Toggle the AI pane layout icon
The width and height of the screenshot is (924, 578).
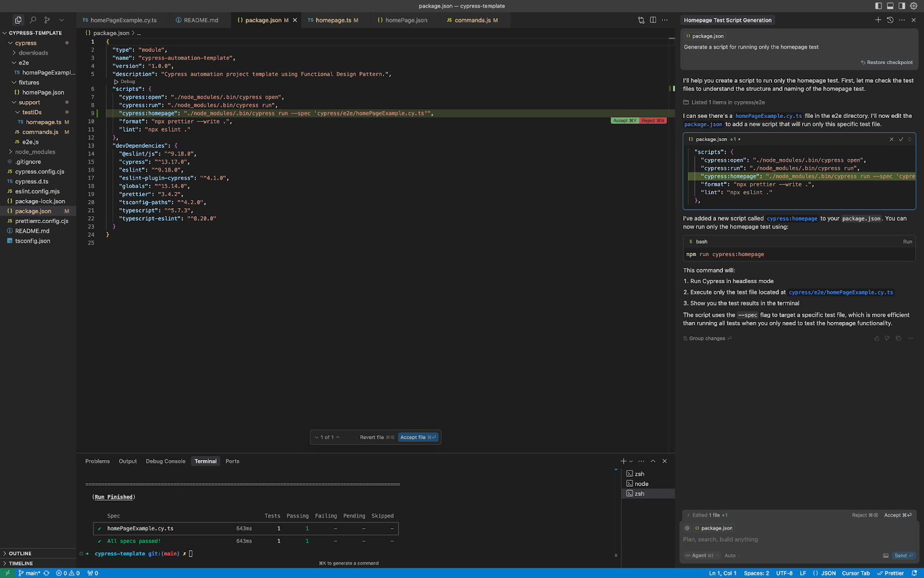click(901, 6)
